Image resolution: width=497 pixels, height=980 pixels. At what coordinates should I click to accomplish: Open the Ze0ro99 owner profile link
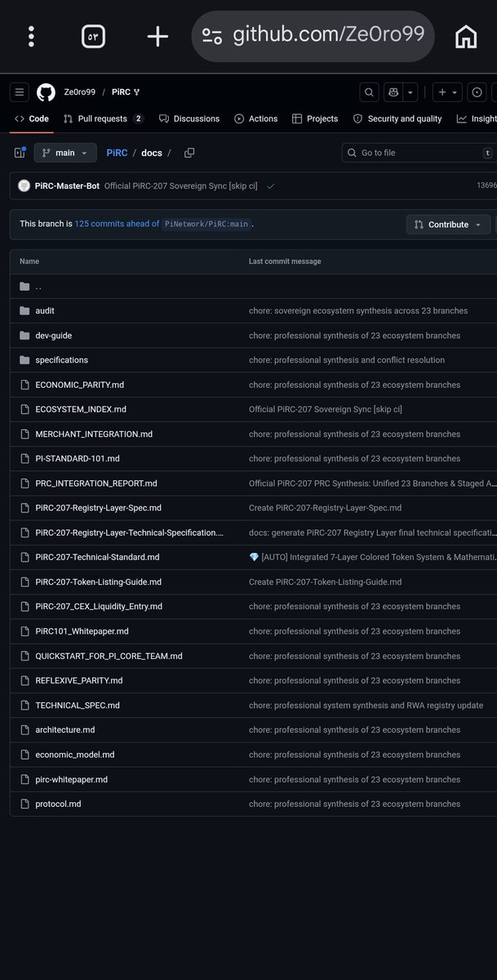click(79, 92)
